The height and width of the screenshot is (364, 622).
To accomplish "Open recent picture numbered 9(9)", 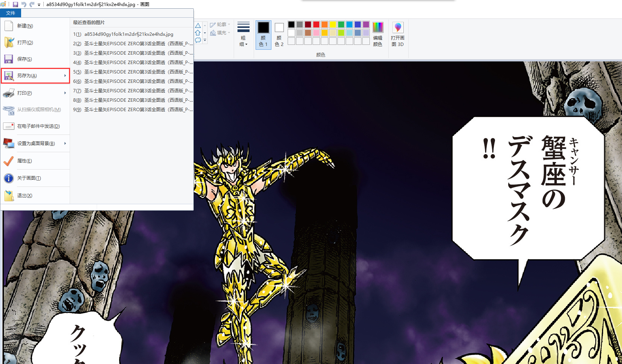I will tap(132, 110).
